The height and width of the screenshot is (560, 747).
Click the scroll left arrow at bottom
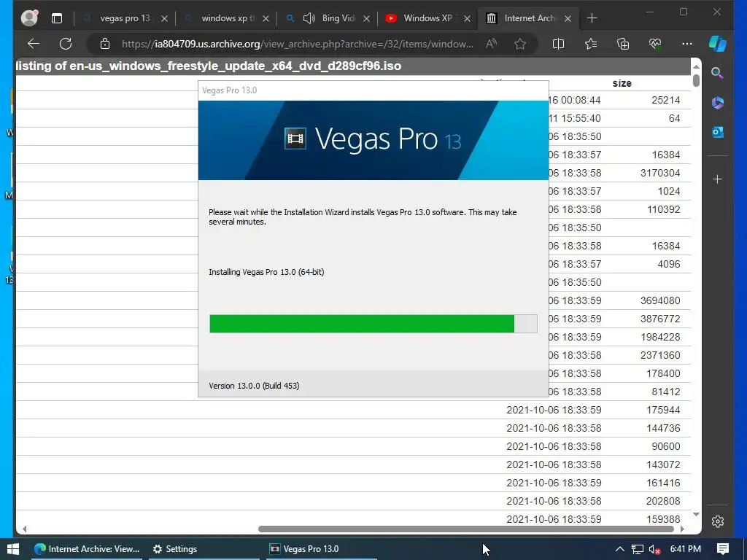pos(24,529)
